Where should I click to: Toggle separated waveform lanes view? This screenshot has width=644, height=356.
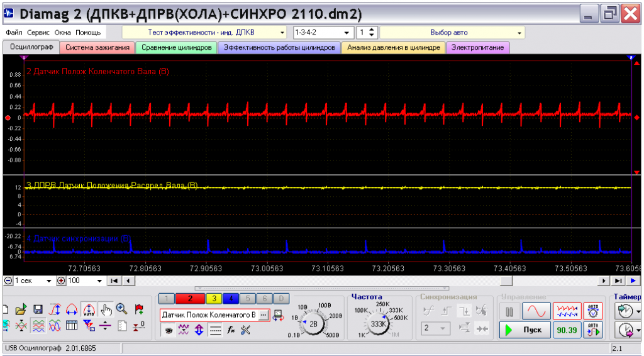(38, 326)
